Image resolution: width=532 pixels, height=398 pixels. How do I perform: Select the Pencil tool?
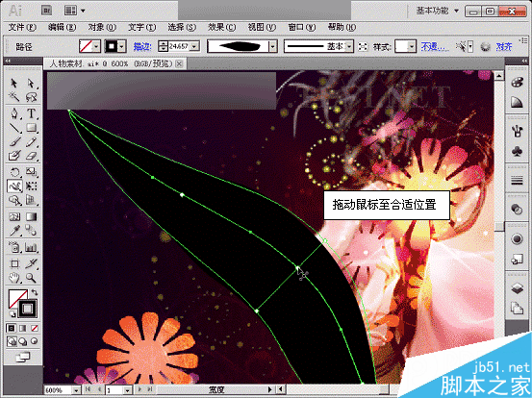coord(31,141)
